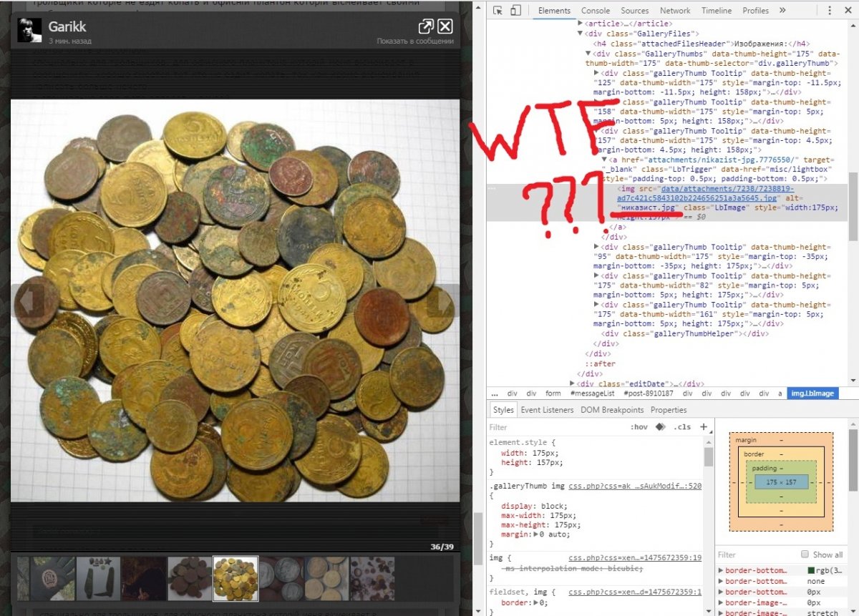Screen dimensions: 859x616
Task: Collapse the LbTrigger anchor node
Action: pyautogui.click(x=605, y=160)
